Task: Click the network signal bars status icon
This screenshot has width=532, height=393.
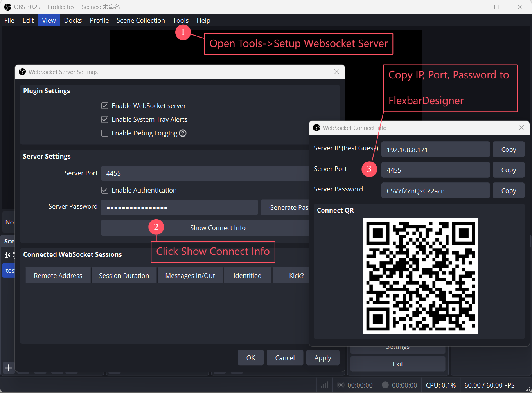Action: tap(324, 385)
